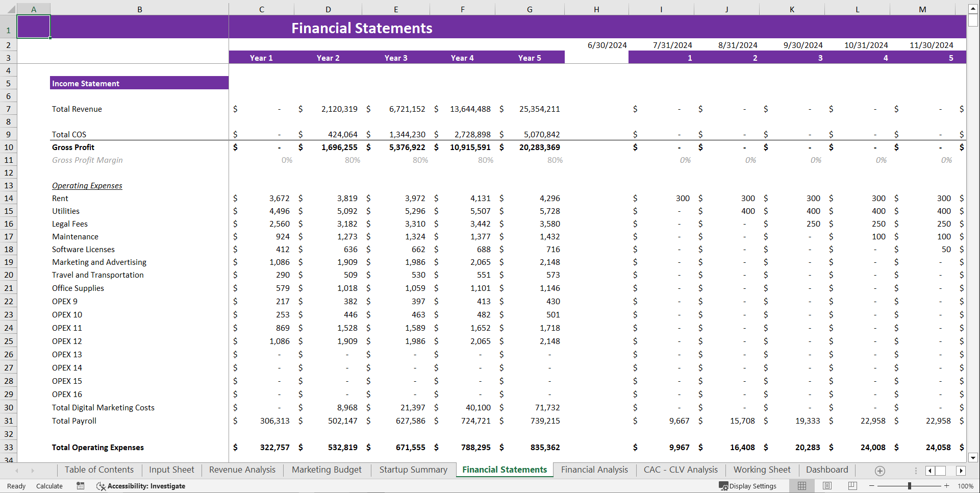Open the Startup Summary sheet
Screen dimensions: 980x493
413,470
